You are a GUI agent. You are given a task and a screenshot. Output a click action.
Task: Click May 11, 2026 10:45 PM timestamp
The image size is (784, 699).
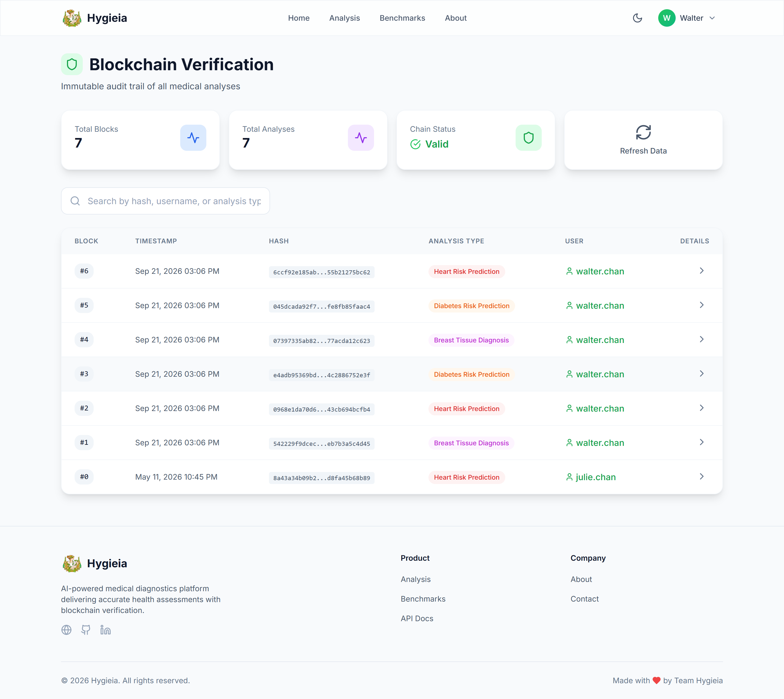pos(176,477)
